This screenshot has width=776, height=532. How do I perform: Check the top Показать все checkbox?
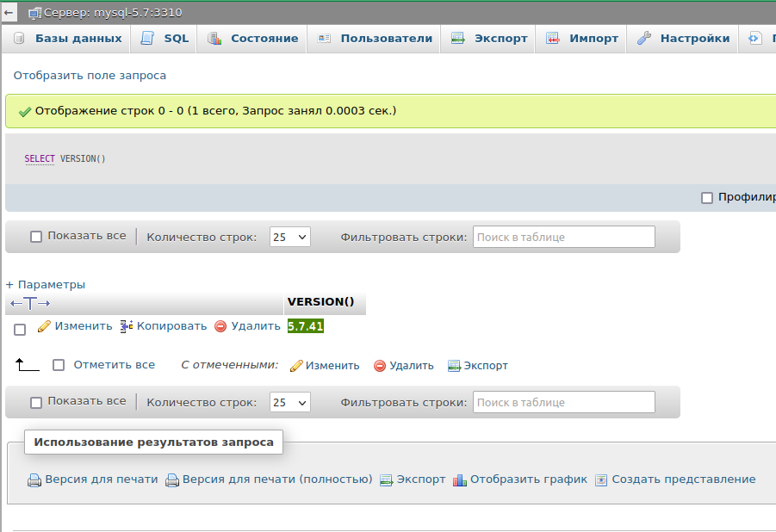(36, 237)
